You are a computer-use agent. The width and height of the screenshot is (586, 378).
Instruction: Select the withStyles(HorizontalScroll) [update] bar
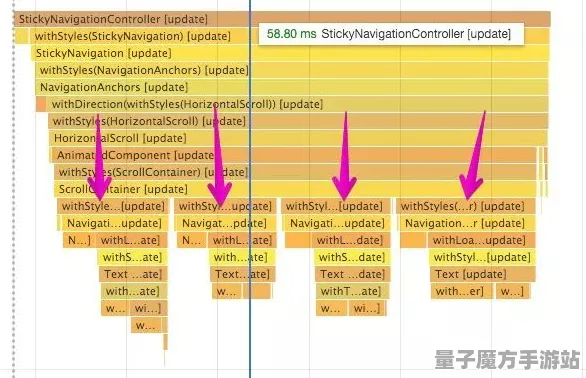tap(298, 121)
